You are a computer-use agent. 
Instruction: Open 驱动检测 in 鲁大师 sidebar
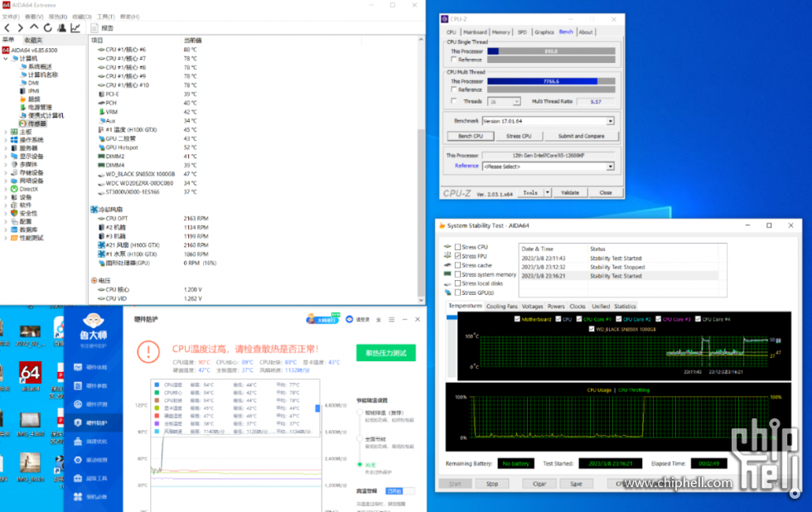point(92,460)
